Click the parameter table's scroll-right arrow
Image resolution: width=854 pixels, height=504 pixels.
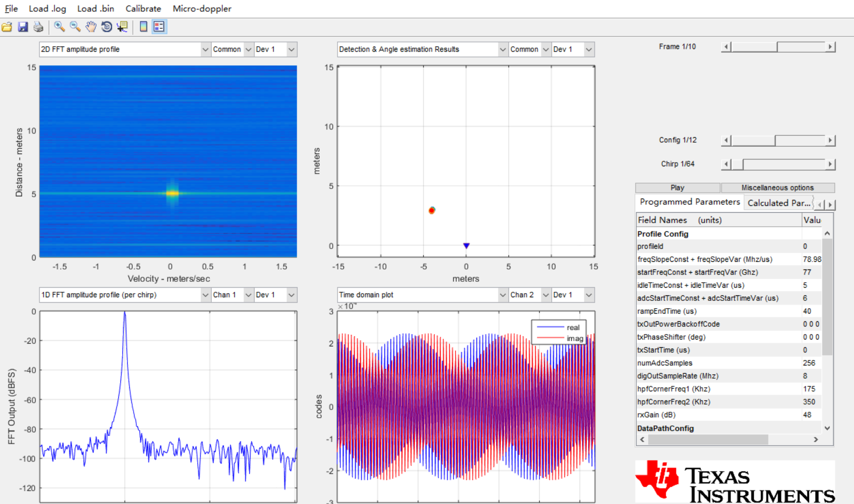(x=816, y=439)
